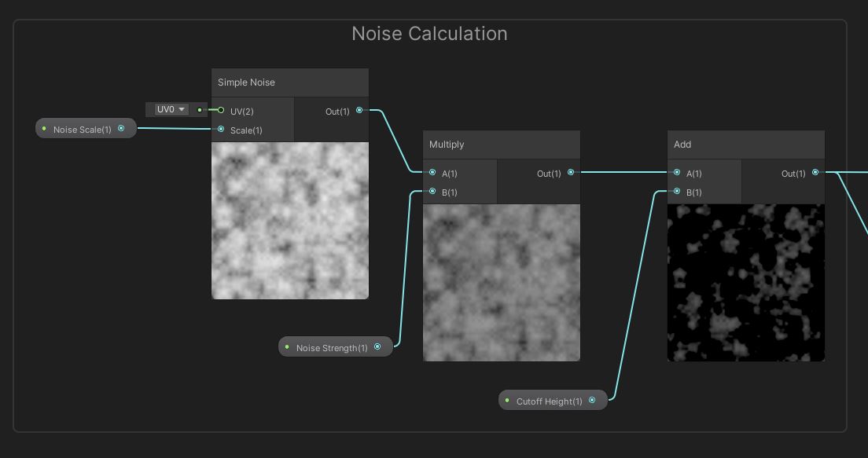The height and width of the screenshot is (458, 868).
Task: Click the Out port of the Multiply node
Action: (571, 172)
